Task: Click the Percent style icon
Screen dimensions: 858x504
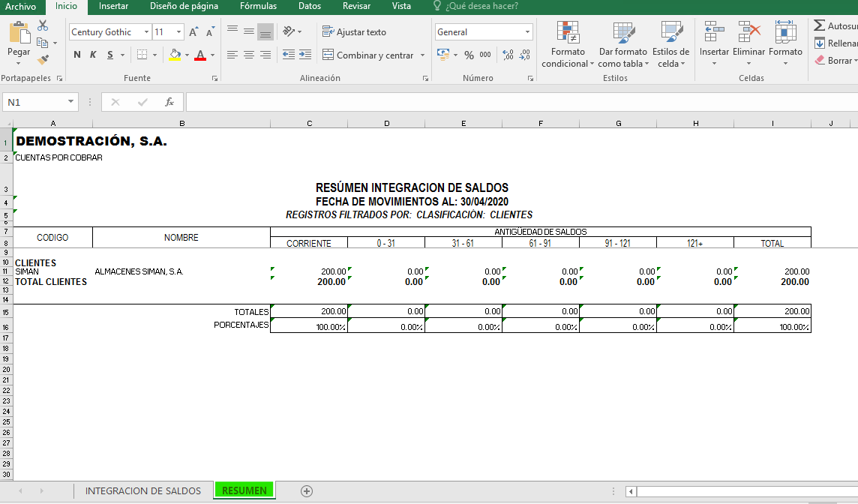Action: pyautogui.click(x=469, y=55)
